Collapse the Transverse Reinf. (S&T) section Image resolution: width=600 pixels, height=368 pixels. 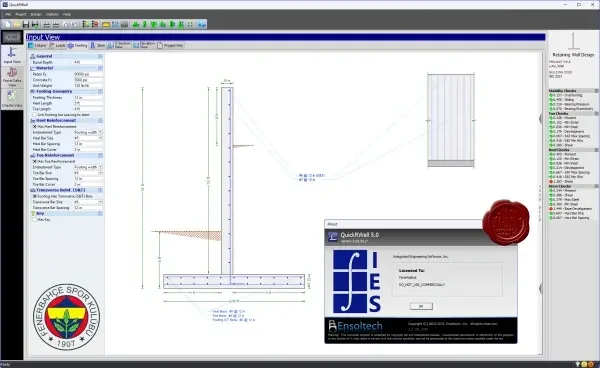[x=100, y=190]
